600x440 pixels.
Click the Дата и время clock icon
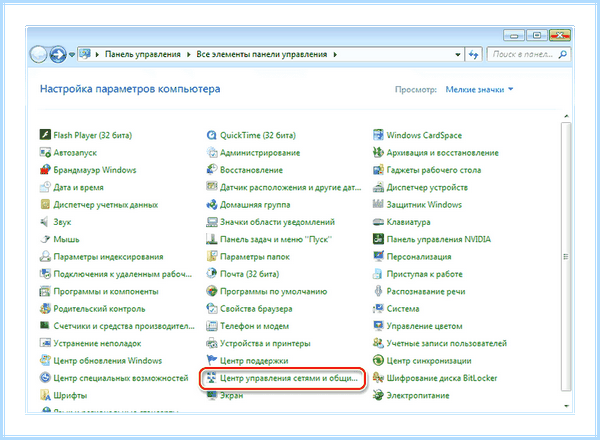point(45,187)
